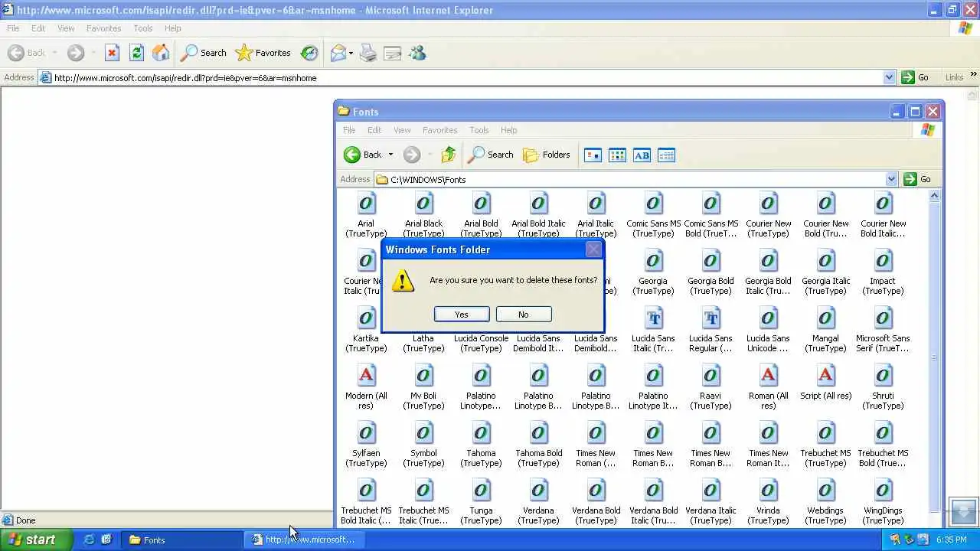Click the Stop icon in Internet Explorer
Image resolution: width=980 pixels, height=551 pixels.
tap(112, 53)
